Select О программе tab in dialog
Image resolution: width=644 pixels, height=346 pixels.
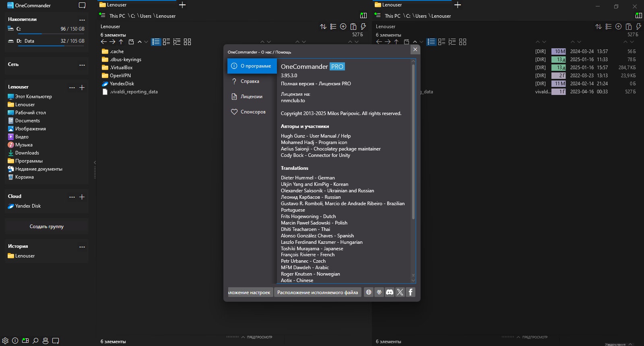[252, 66]
